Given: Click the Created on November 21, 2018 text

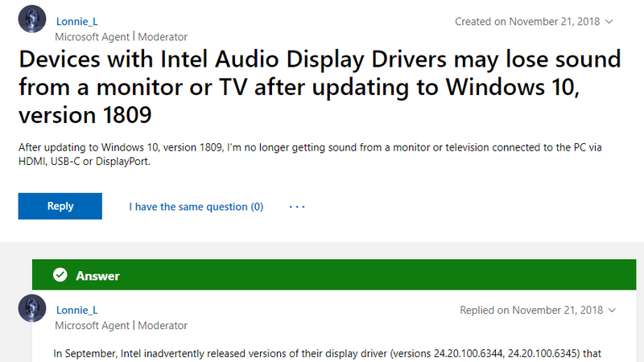Looking at the screenshot, I should point(527,22).
